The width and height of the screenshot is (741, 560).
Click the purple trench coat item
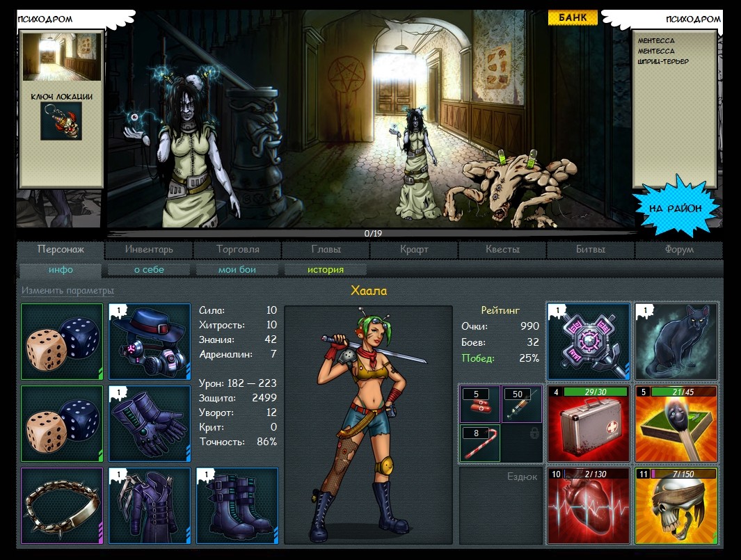click(150, 506)
